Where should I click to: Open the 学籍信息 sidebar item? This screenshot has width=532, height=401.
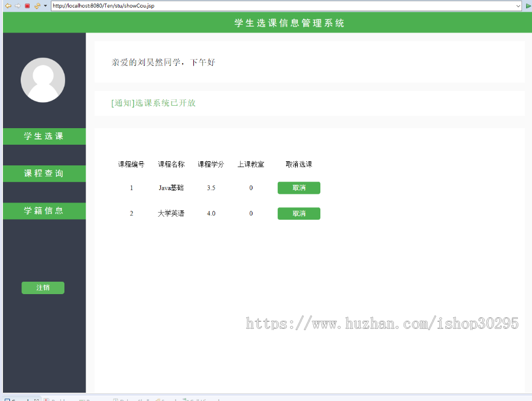43,211
